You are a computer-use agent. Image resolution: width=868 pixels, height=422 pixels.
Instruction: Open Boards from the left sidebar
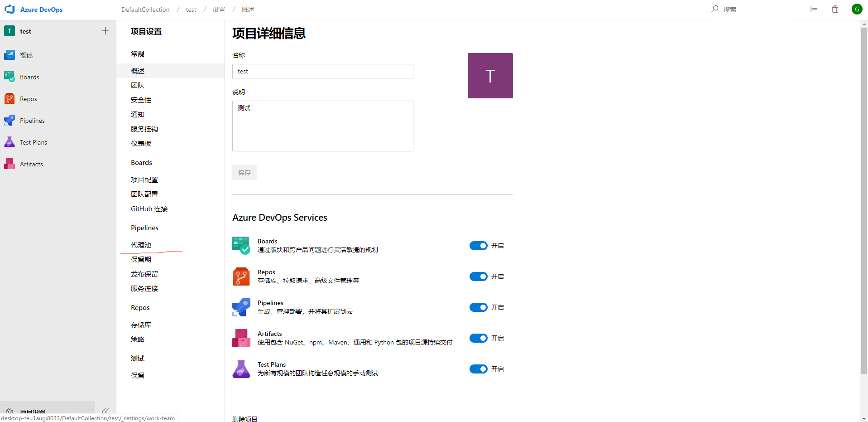click(29, 77)
